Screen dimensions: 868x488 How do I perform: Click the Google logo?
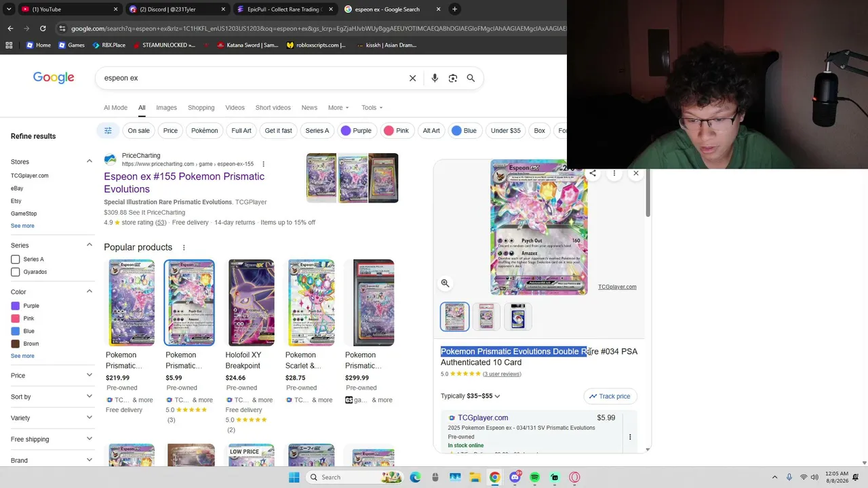point(54,78)
